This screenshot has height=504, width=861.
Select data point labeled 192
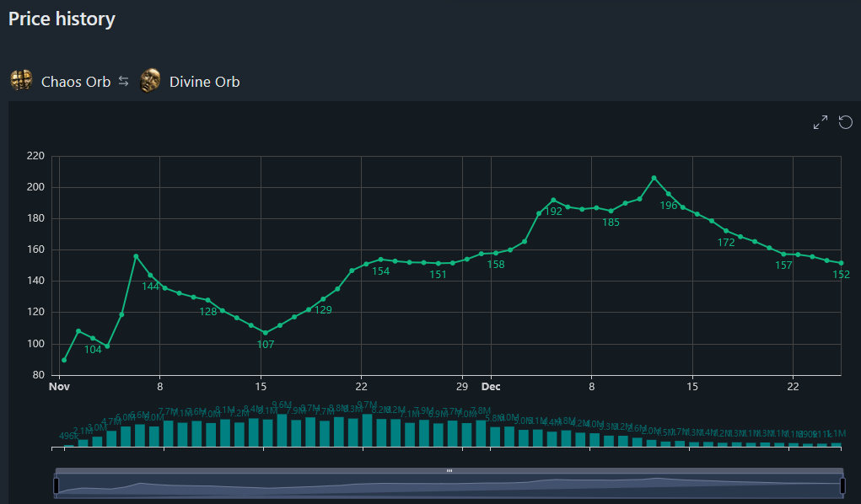point(553,201)
